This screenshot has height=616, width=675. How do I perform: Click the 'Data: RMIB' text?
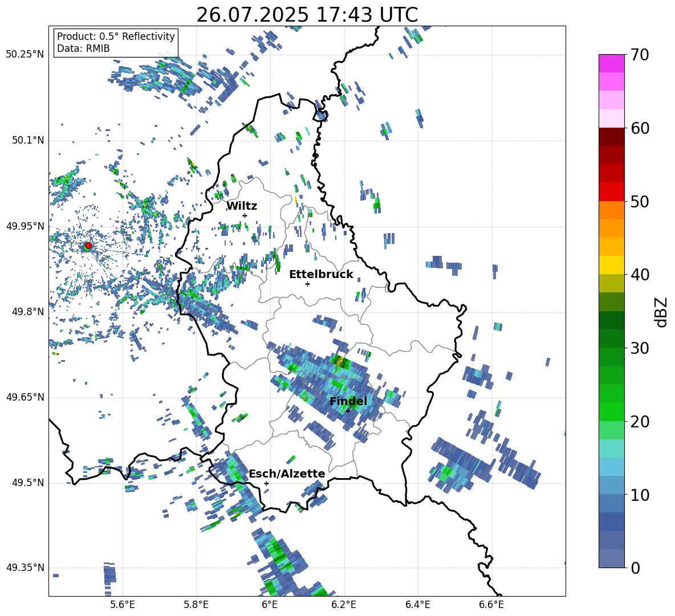coord(83,48)
